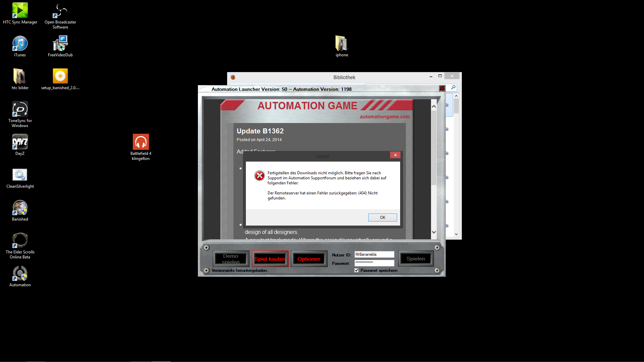Image resolution: width=644 pixels, height=362 pixels.
Task: Click launcher news scrollbar up arrow
Action: [434, 106]
